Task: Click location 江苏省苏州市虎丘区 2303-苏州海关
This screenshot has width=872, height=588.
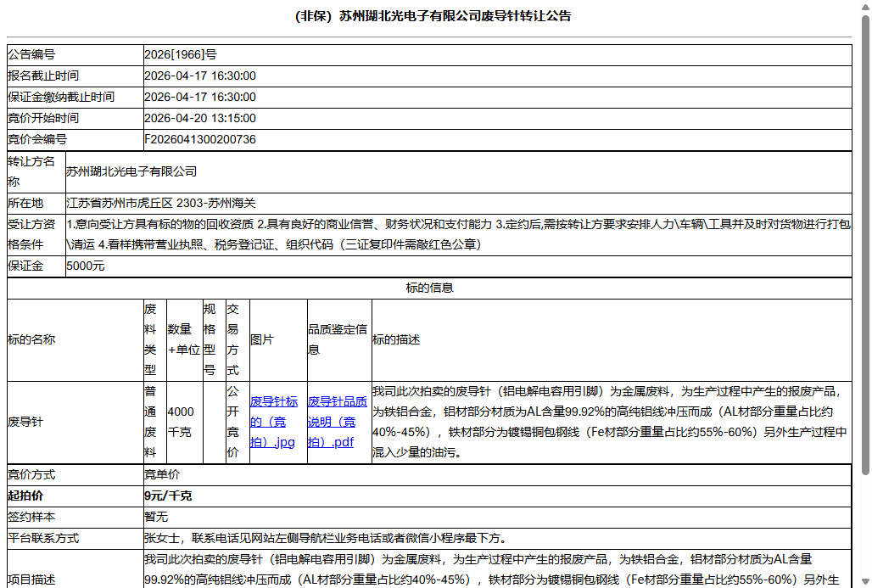Action: coord(161,203)
